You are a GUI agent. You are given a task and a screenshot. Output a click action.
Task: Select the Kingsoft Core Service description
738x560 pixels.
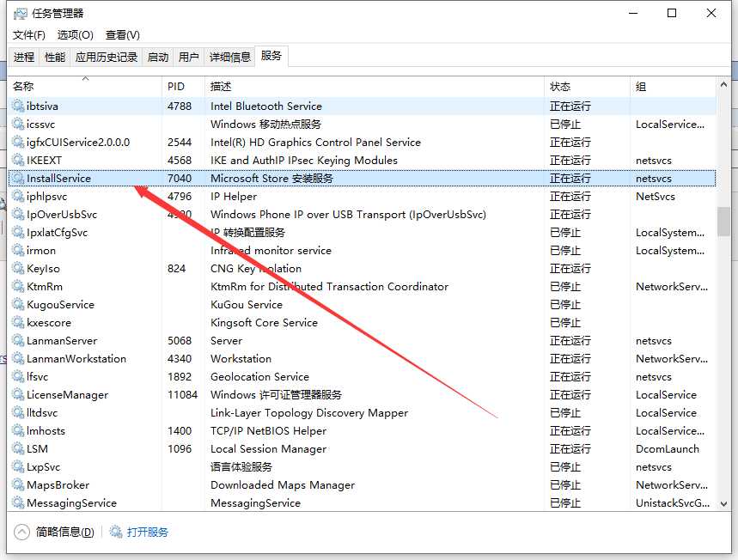pos(264,323)
